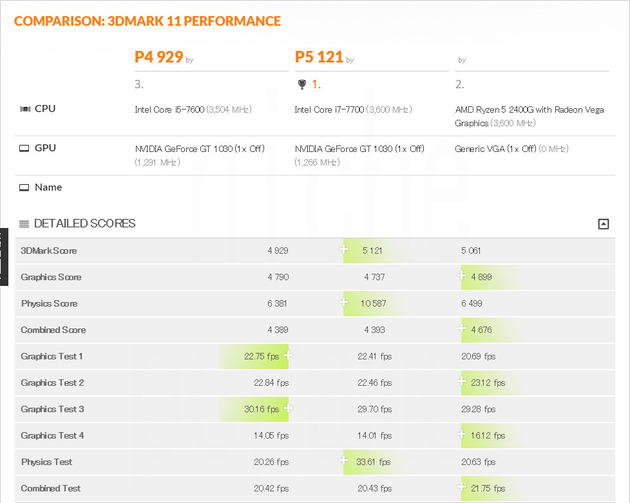Open the P5 121 score result
The image size is (630, 503).
click(319, 57)
